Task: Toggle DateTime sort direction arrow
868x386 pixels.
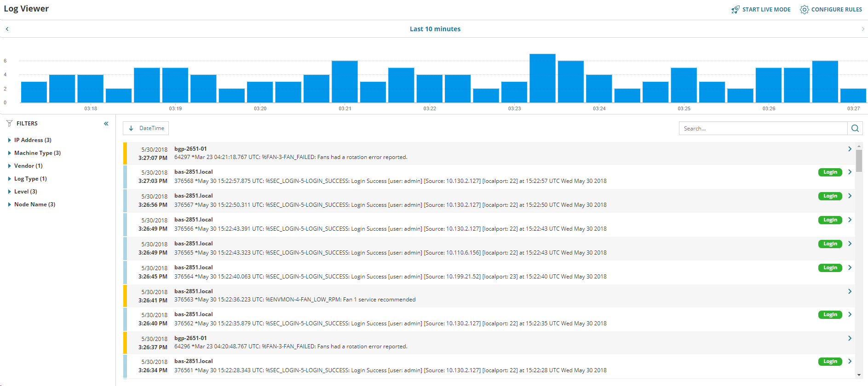Action: pyautogui.click(x=131, y=128)
